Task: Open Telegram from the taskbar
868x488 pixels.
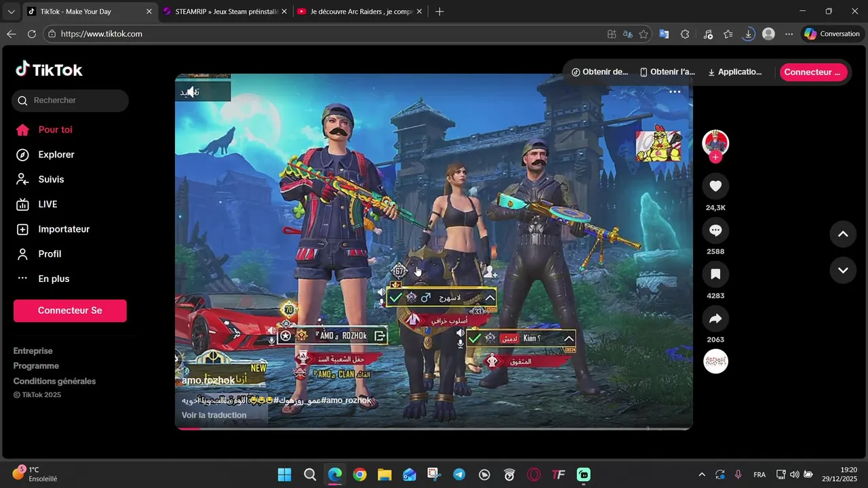Action: pyautogui.click(x=459, y=474)
